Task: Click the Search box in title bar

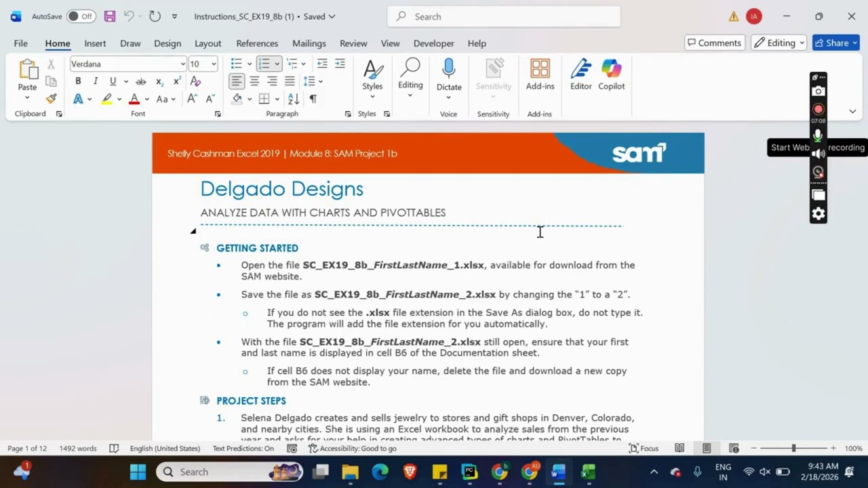Action: (x=504, y=16)
